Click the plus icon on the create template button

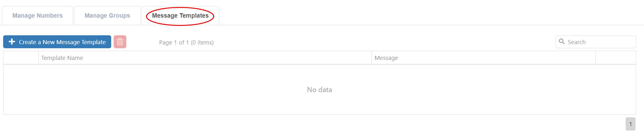pos(12,42)
